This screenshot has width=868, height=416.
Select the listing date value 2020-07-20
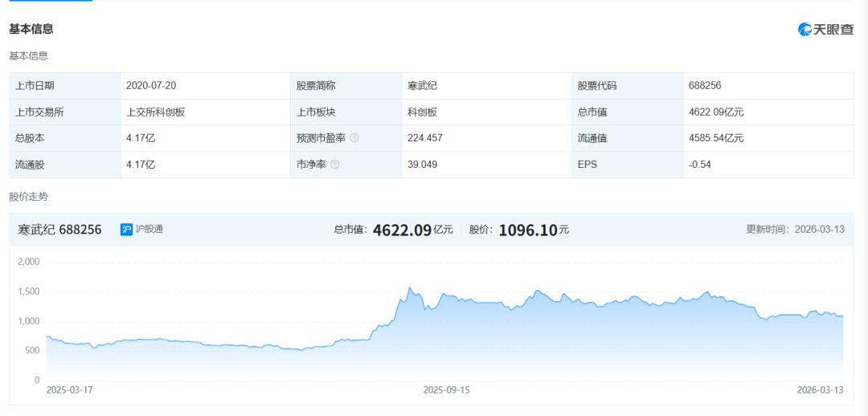151,86
